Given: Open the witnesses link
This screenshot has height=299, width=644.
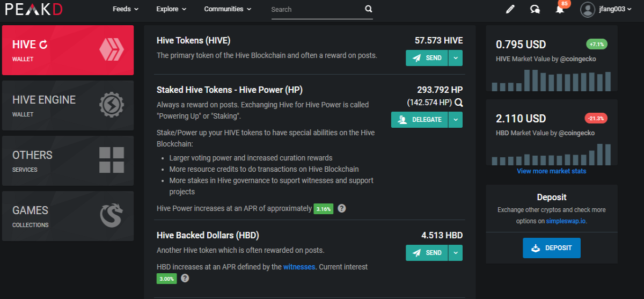Looking at the screenshot, I should click(299, 267).
